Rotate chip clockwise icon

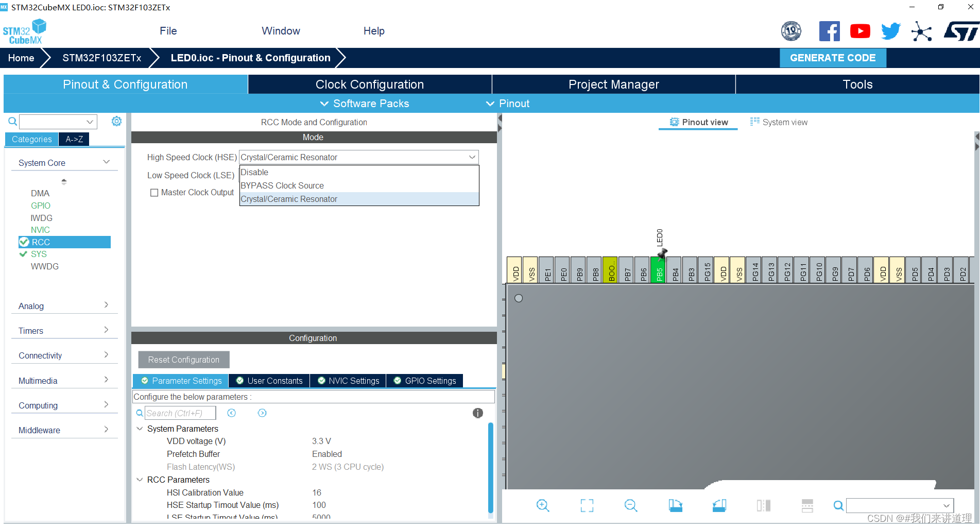(675, 505)
